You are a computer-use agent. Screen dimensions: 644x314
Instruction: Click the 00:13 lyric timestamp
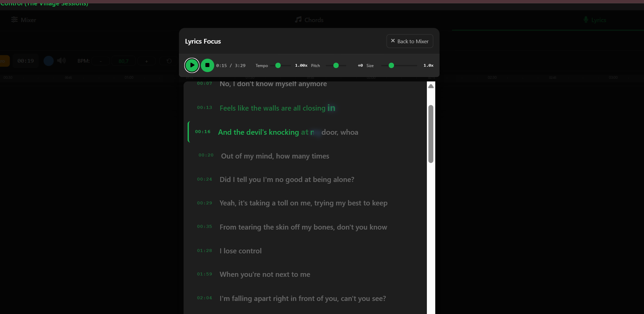click(x=205, y=108)
